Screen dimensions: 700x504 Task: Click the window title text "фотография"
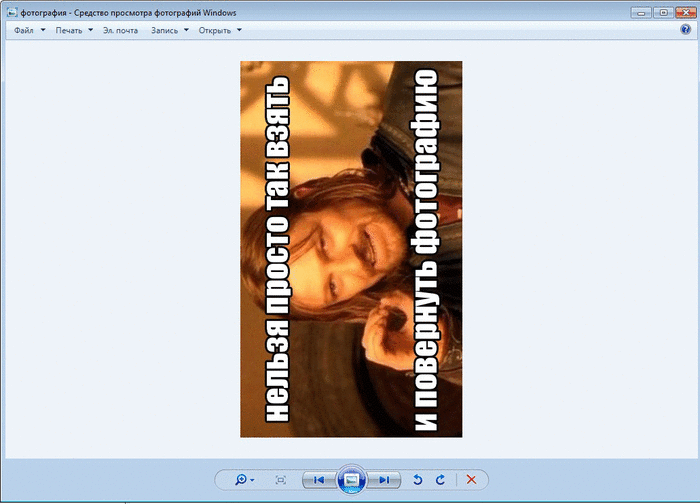44,11
